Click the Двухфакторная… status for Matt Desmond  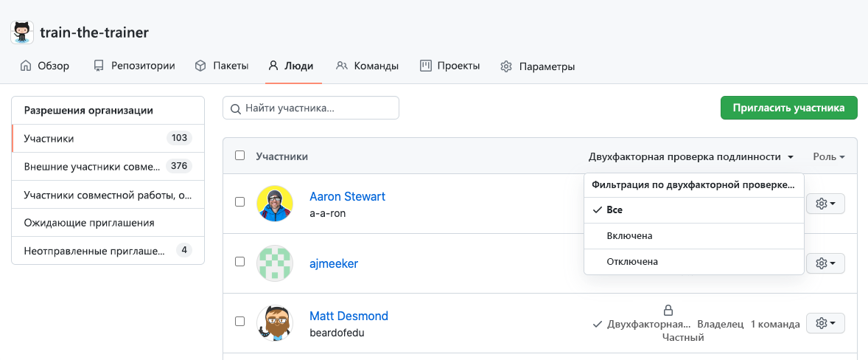coord(642,324)
